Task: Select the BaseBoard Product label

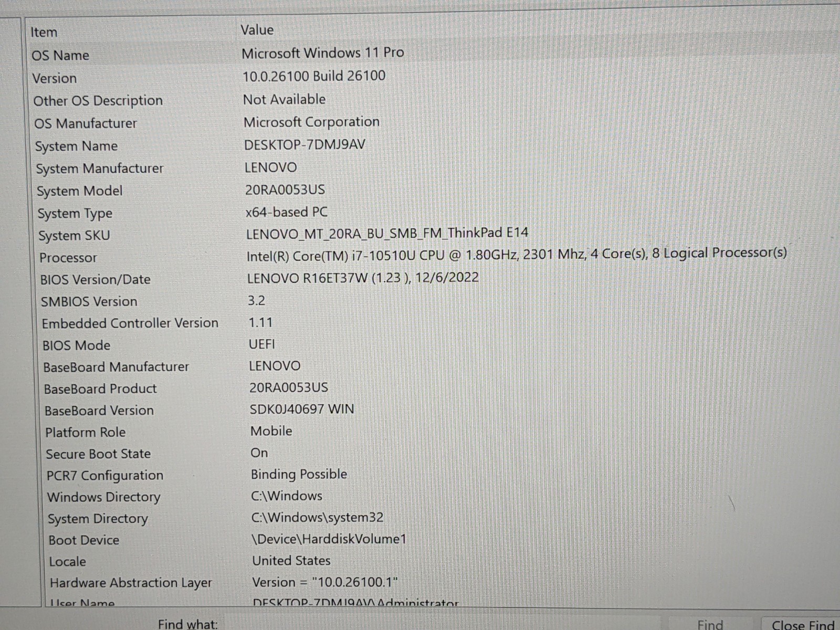Action: tap(100, 389)
